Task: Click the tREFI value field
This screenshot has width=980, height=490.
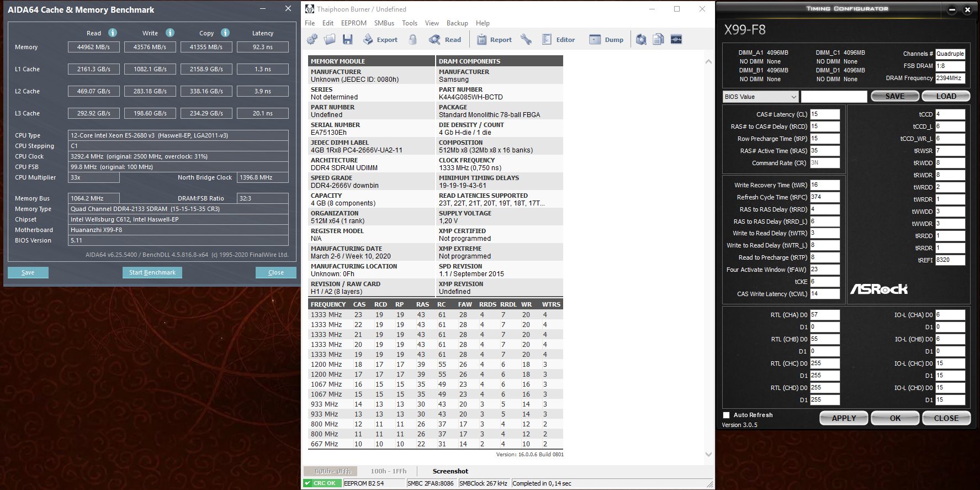Action: [x=950, y=260]
